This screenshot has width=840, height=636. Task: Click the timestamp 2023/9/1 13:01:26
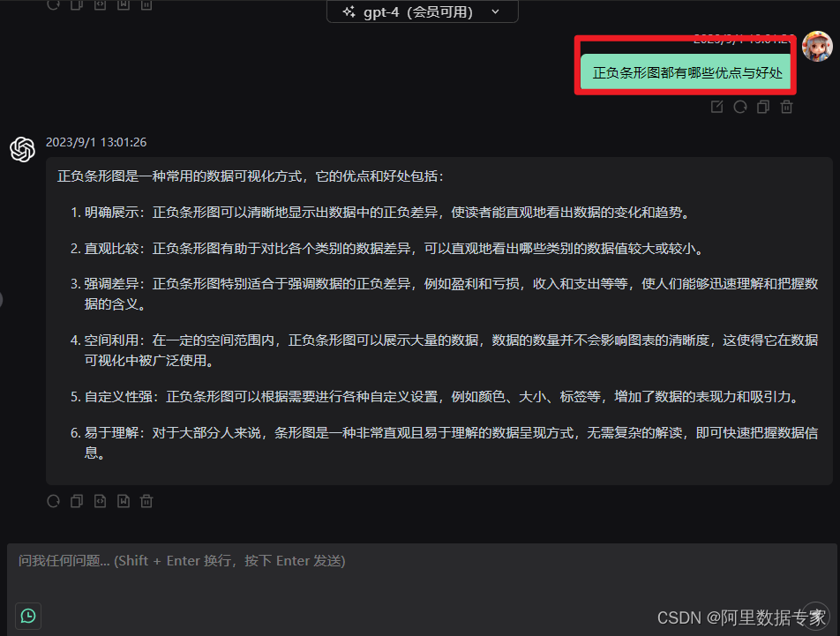point(96,142)
